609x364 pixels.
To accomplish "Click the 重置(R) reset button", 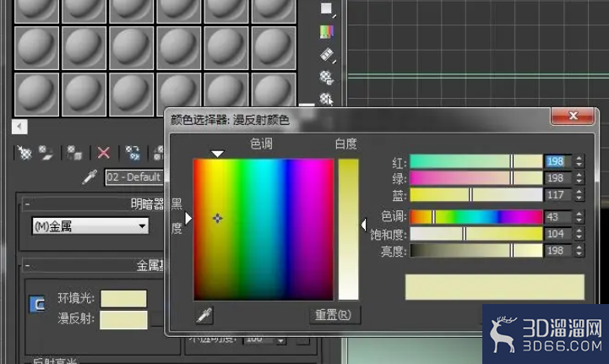I will click(x=334, y=315).
